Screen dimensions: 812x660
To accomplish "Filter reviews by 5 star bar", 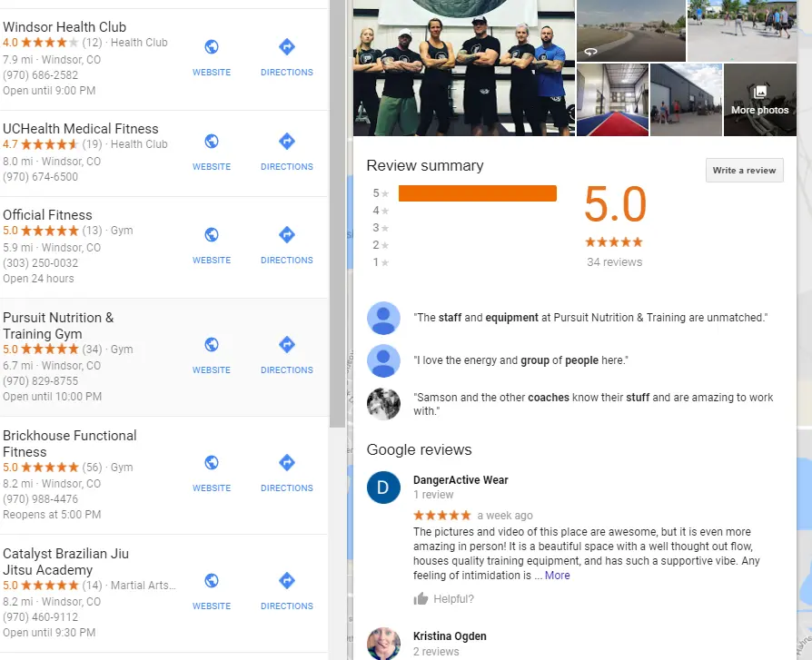I will (478, 193).
